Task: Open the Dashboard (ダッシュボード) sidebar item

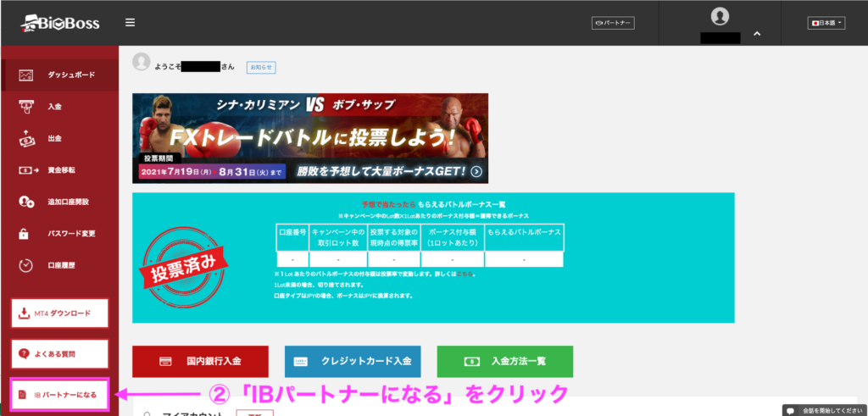Action: tap(71, 75)
